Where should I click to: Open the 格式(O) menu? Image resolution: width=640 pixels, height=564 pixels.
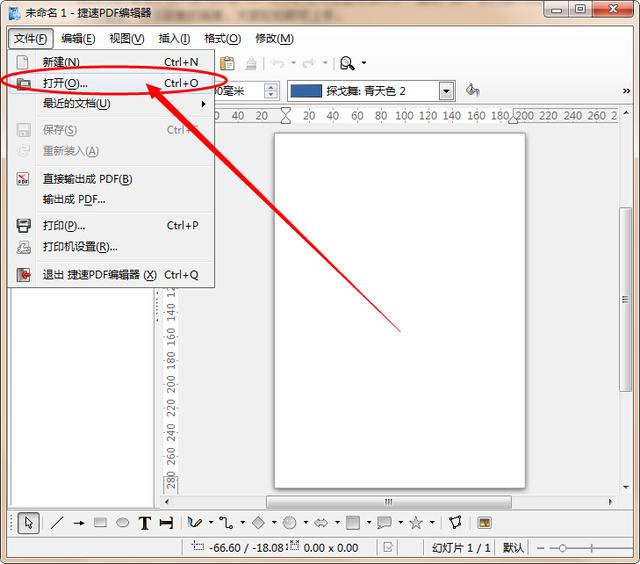(x=222, y=39)
